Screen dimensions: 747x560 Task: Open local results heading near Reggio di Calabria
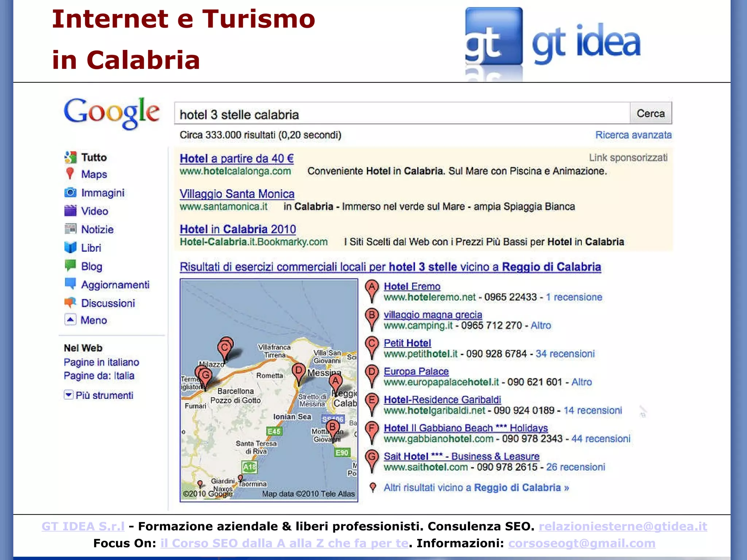tap(390, 267)
